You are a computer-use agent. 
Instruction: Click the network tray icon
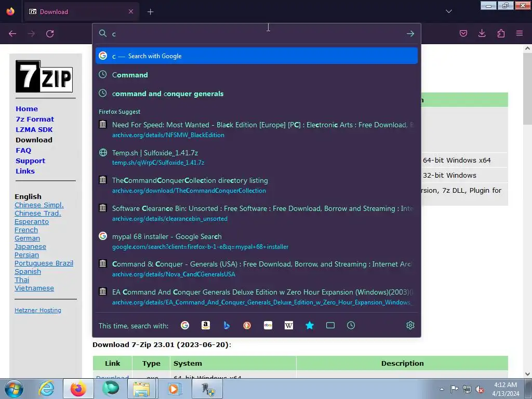467,390
